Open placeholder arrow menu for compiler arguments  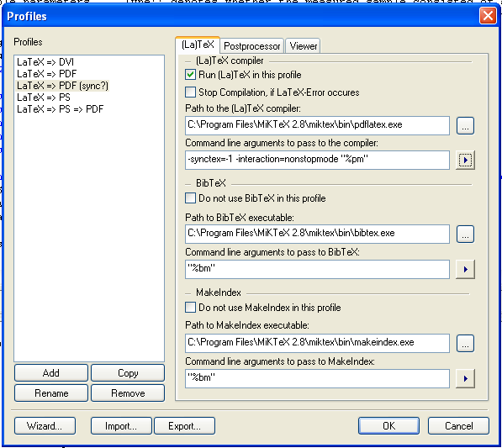[x=465, y=160]
